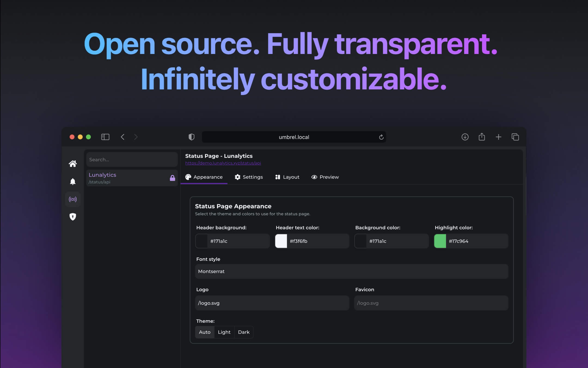Reload the umbrel.local page
Image resolution: width=588 pixels, height=368 pixels.
coord(381,137)
